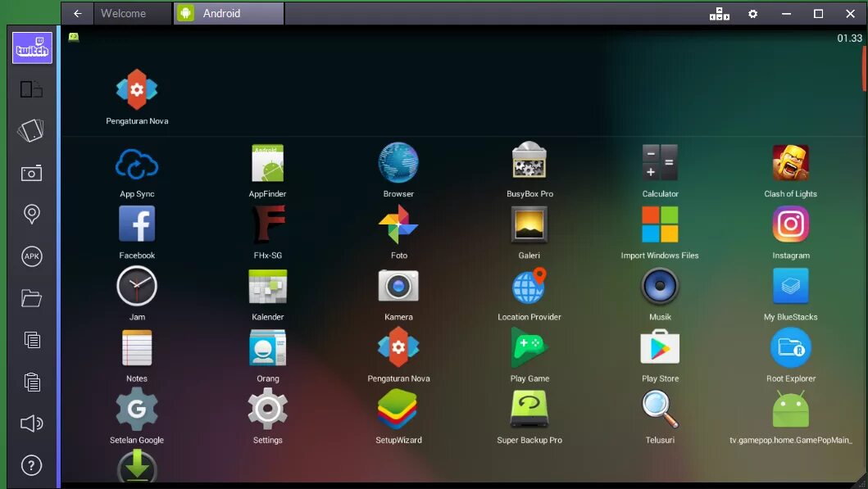This screenshot has width=868, height=489.
Task: Launch Location Provider
Action: tap(529, 294)
